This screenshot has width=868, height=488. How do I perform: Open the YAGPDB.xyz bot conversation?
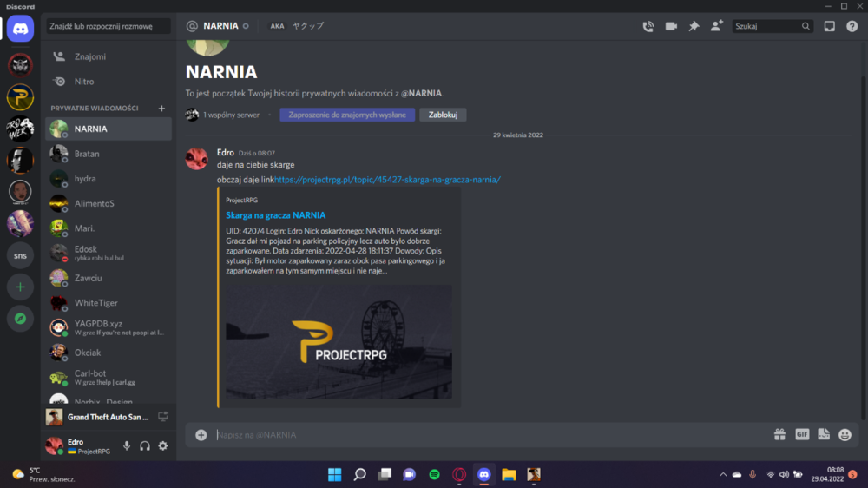[108, 327]
